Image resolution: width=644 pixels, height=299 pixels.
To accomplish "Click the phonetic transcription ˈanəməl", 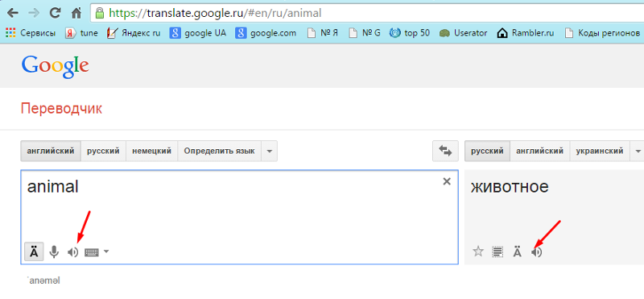I will tap(43, 281).
